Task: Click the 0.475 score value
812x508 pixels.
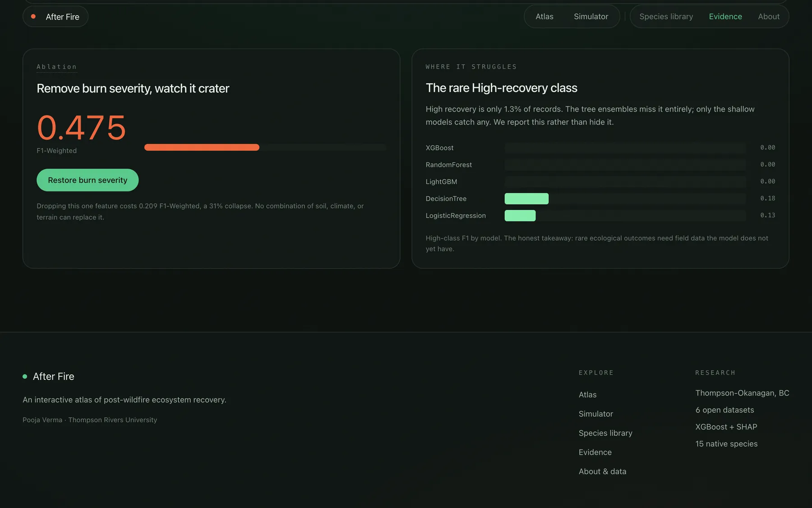Action: tap(81, 128)
